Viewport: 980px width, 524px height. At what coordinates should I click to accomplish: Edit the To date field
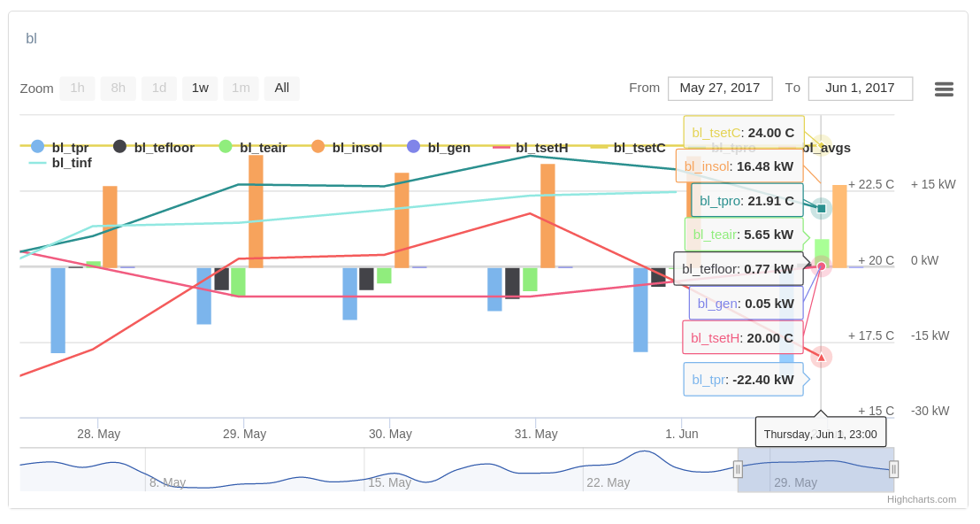point(860,88)
